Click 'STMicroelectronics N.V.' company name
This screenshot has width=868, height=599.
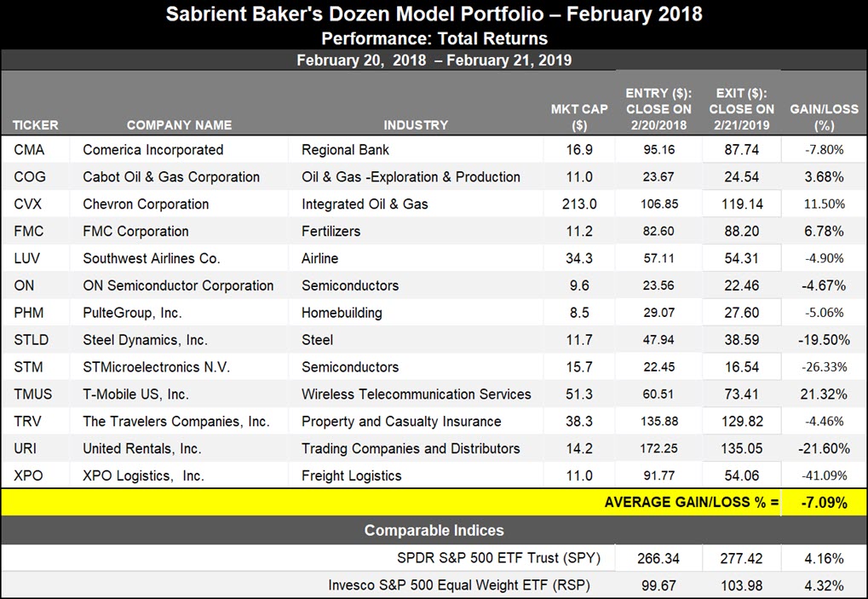click(x=157, y=366)
